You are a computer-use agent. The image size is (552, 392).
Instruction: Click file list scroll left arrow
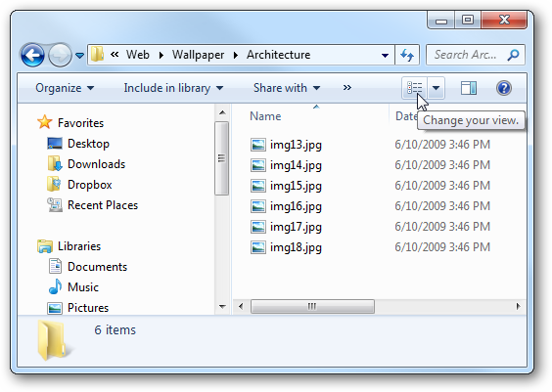tap(241, 306)
